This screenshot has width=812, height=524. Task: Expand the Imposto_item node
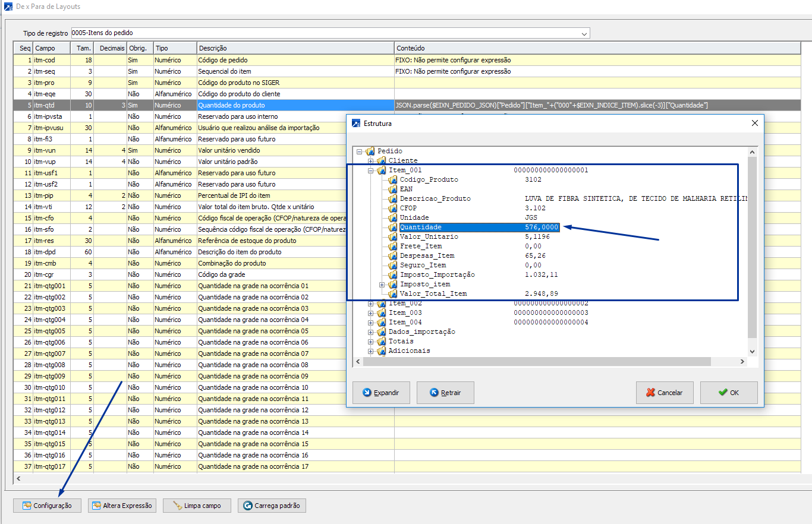[x=382, y=284]
